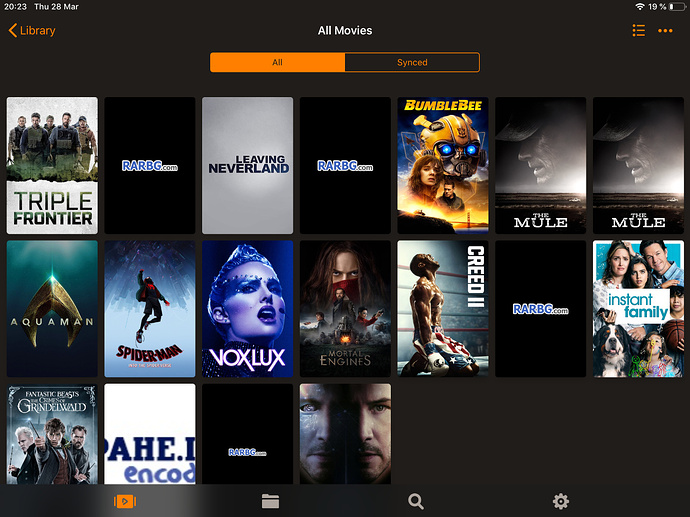The image size is (690, 517).
Task: Open the Mortal Engines poster
Action: pos(345,309)
